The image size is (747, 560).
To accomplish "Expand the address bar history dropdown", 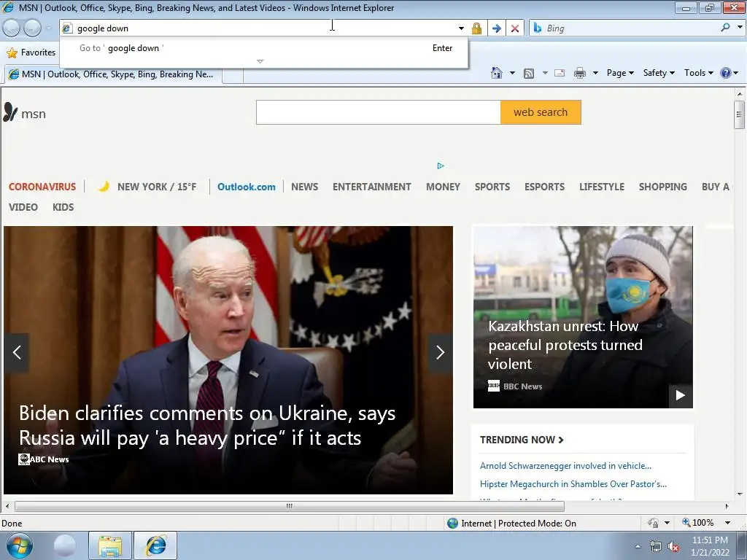I will tap(461, 28).
